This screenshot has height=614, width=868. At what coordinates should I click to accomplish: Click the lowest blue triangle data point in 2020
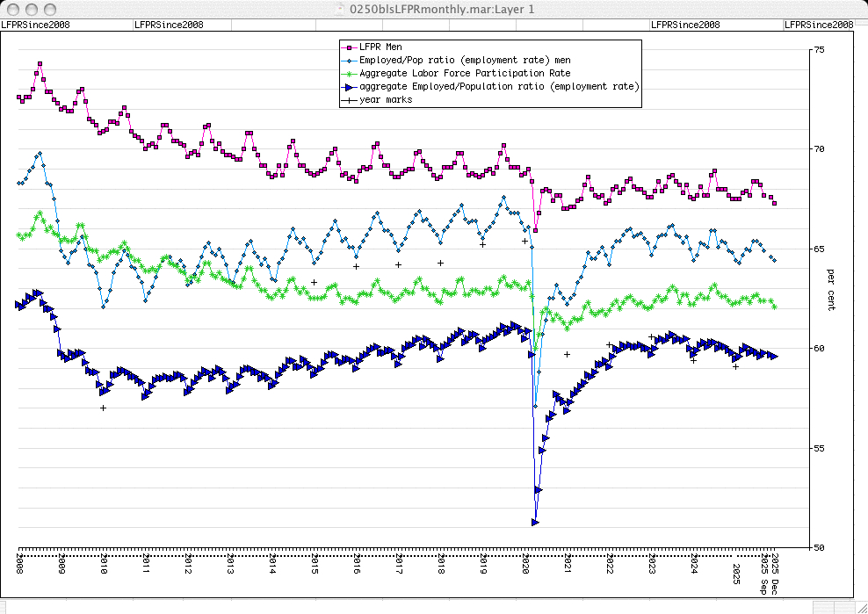[x=535, y=522]
